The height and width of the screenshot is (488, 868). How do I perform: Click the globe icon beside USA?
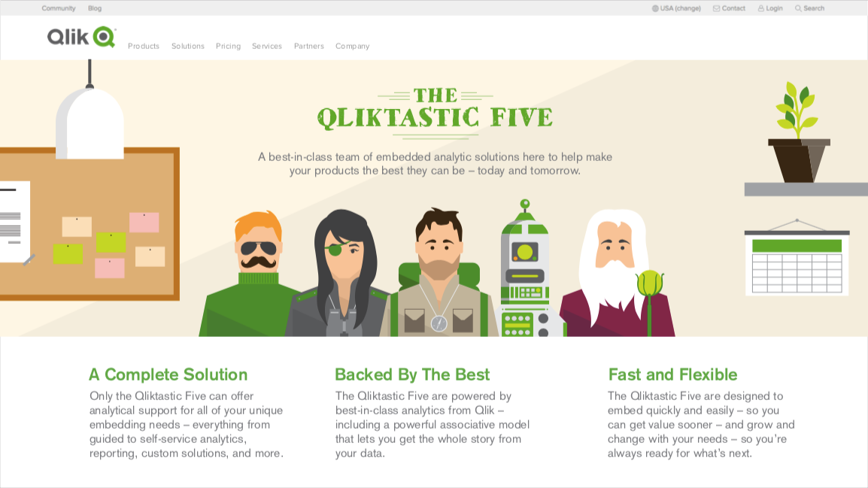655,8
